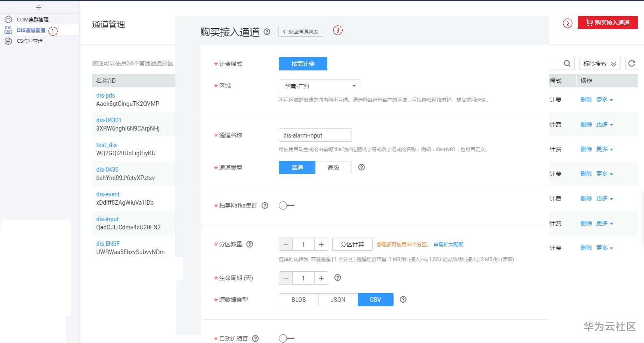Image resolution: width=644 pixels, height=343 pixels.
Task: Open the dis-0430 channel link
Action: [107, 170]
